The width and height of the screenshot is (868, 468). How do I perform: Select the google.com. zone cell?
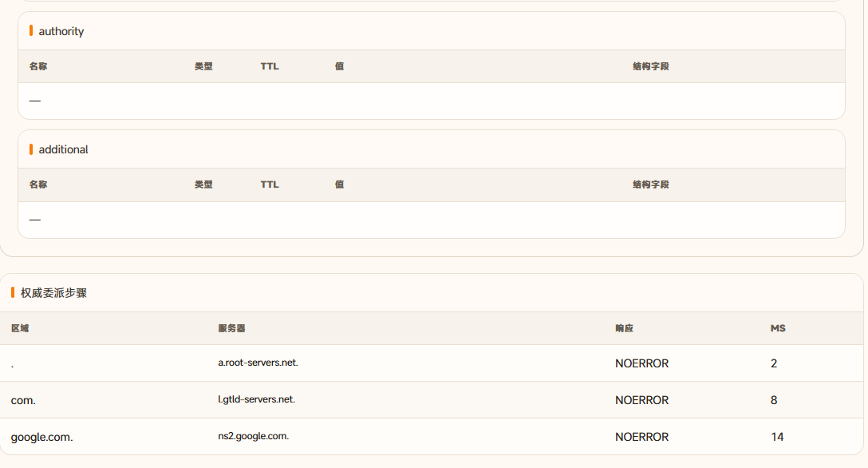pyautogui.click(x=42, y=437)
